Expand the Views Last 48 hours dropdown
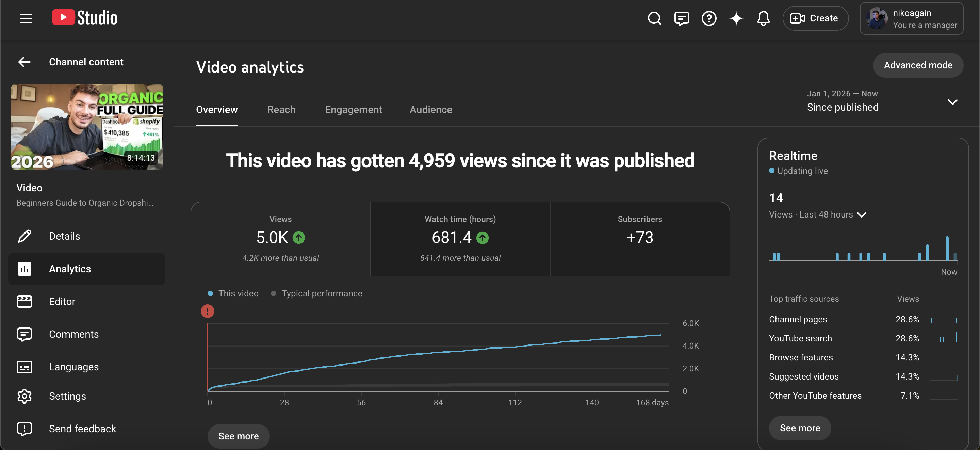Image resolution: width=980 pixels, height=450 pixels. click(x=817, y=214)
